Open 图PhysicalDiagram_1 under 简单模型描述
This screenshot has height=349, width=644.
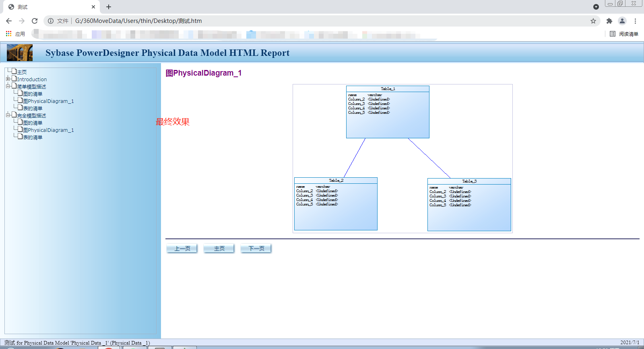coord(48,101)
